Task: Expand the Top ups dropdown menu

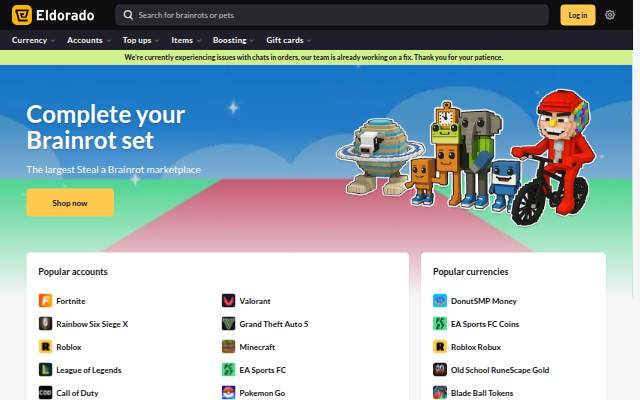Action: pyautogui.click(x=141, y=40)
